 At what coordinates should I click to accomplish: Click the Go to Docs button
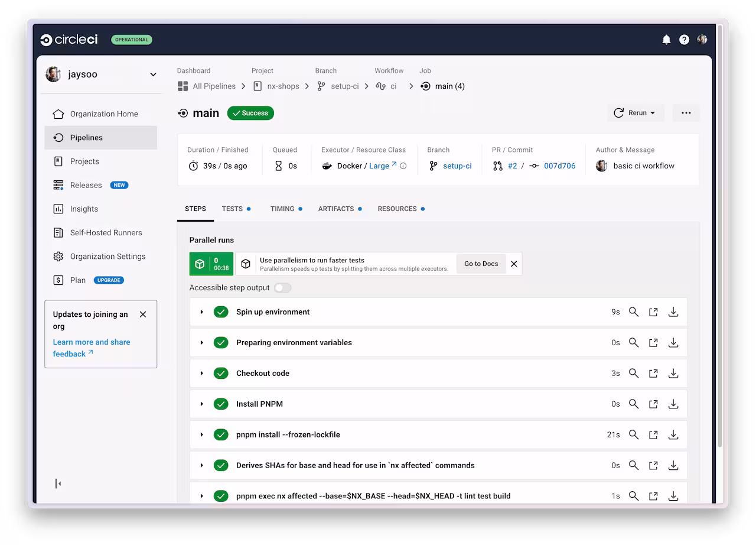pos(481,264)
